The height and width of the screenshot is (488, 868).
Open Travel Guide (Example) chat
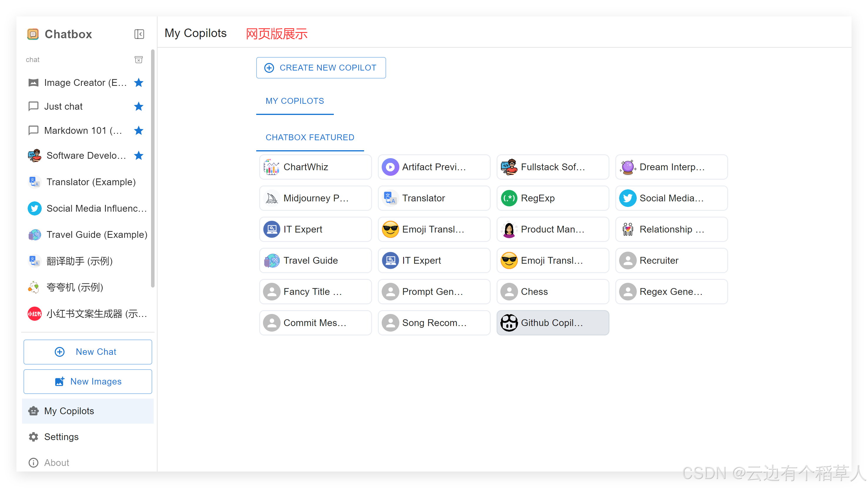pos(87,235)
